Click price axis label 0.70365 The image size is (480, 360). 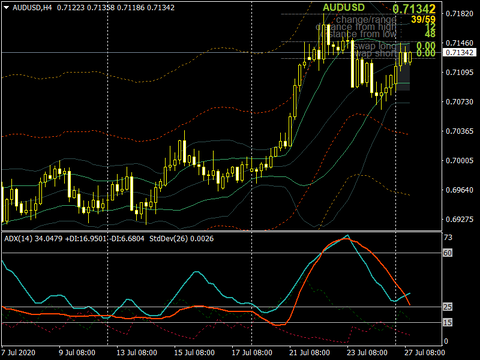tap(459, 131)
